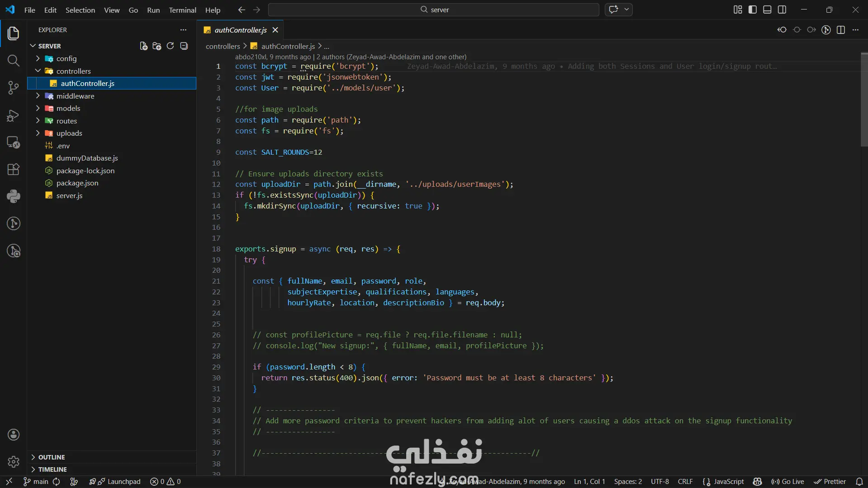Open changes with previous revision icon
The width and height of the screenshot is (868, 488).
[782, 30]
